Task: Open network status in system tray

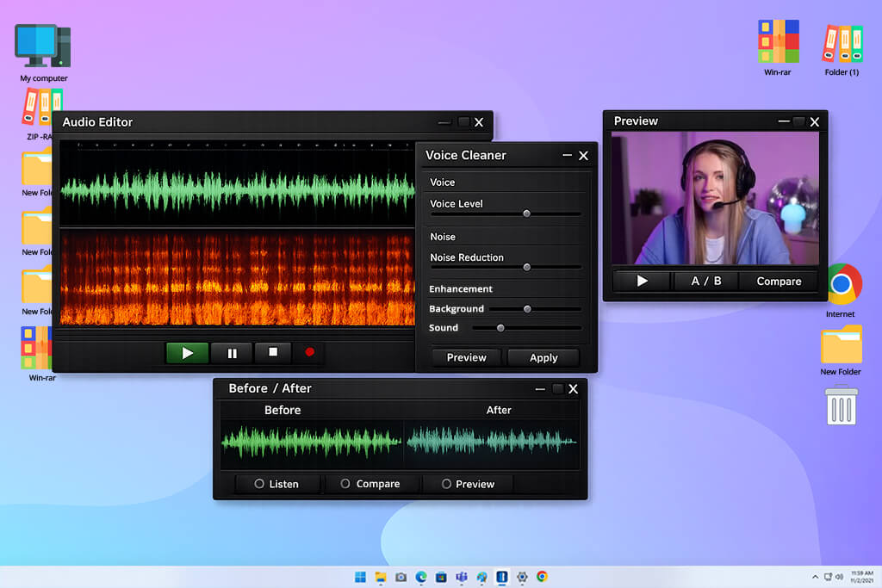Action: click(828, 577)
